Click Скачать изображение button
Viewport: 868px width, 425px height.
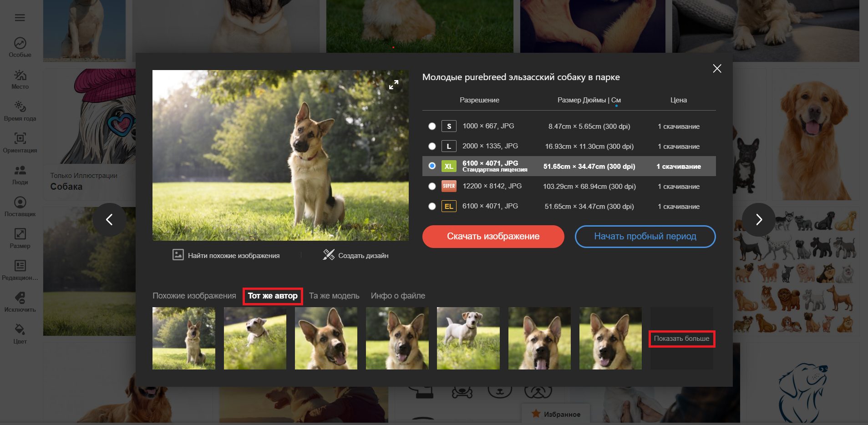(493, 237)
